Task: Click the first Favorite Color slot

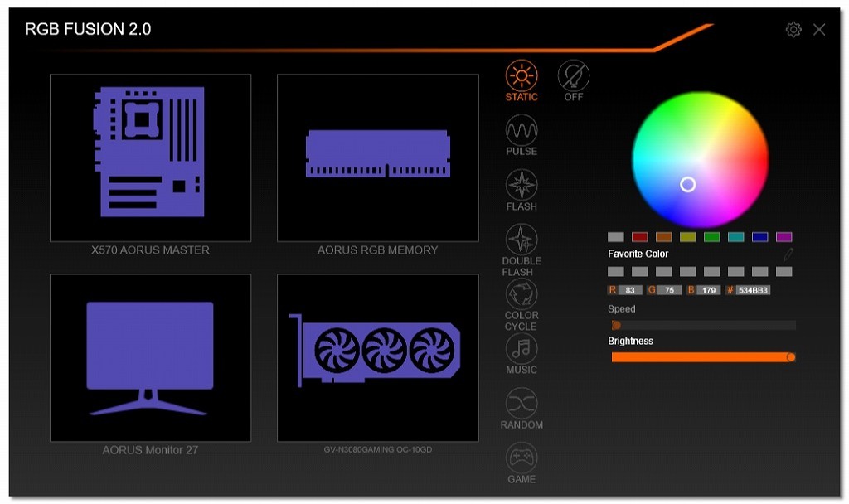Action: (616, 271)
